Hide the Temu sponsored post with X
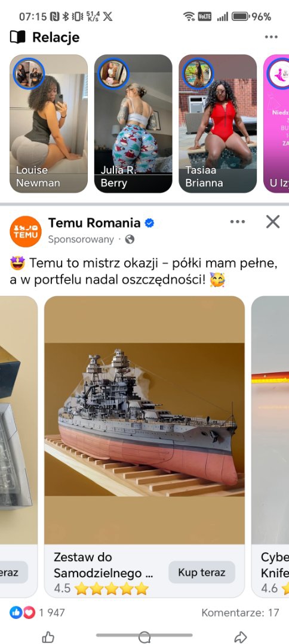Screen dimensions: 289x644 pyautogui.click(x=272, y=222)
